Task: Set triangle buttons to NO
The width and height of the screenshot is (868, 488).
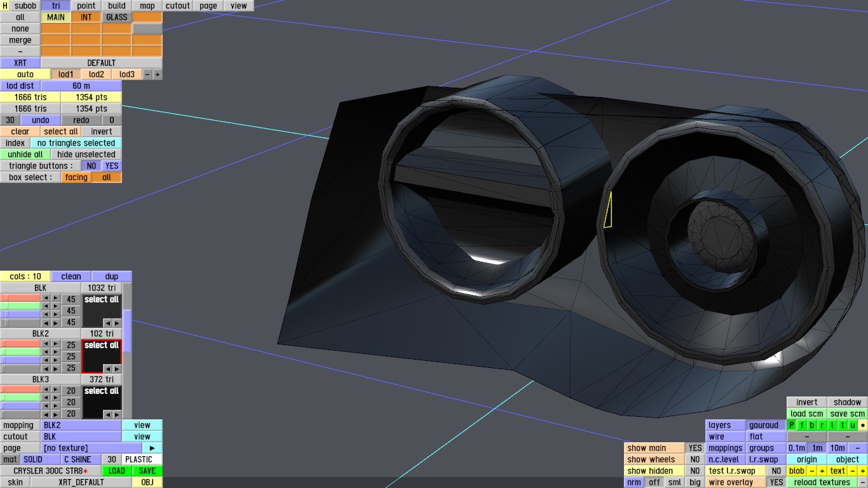Action: pos(92,166)
